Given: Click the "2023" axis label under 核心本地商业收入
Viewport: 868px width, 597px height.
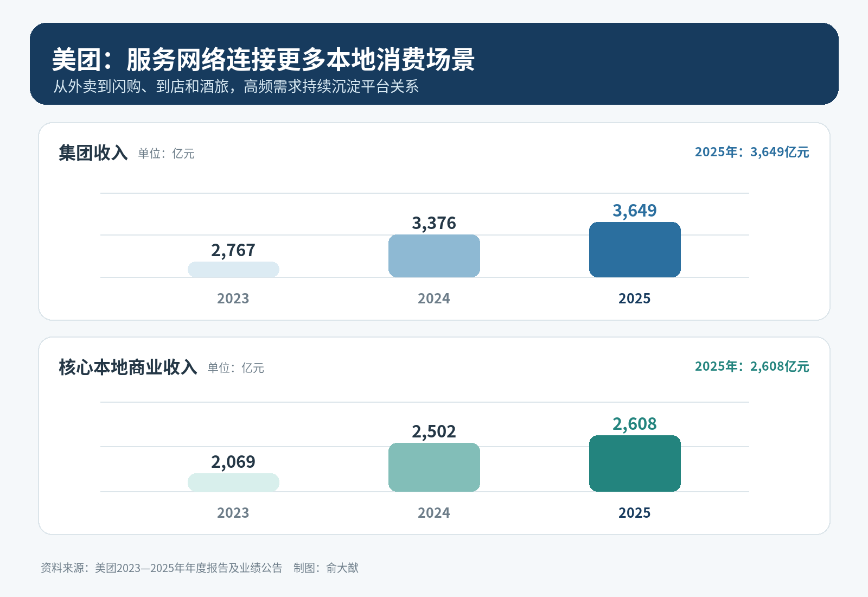Looking at the screenshot, I should (x=233, y=513).
